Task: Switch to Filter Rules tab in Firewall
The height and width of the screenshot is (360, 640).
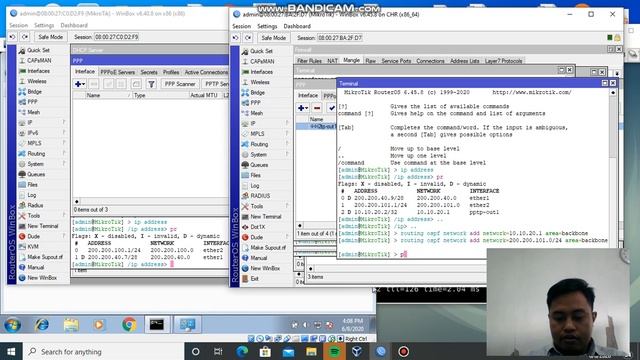Action: [309, 61]
